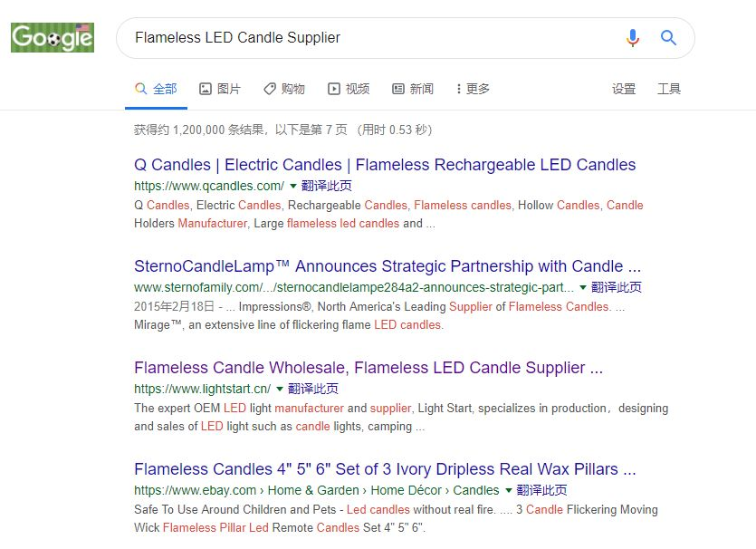Open the eBay Flameless Candles result

click(x=385, y=469)
